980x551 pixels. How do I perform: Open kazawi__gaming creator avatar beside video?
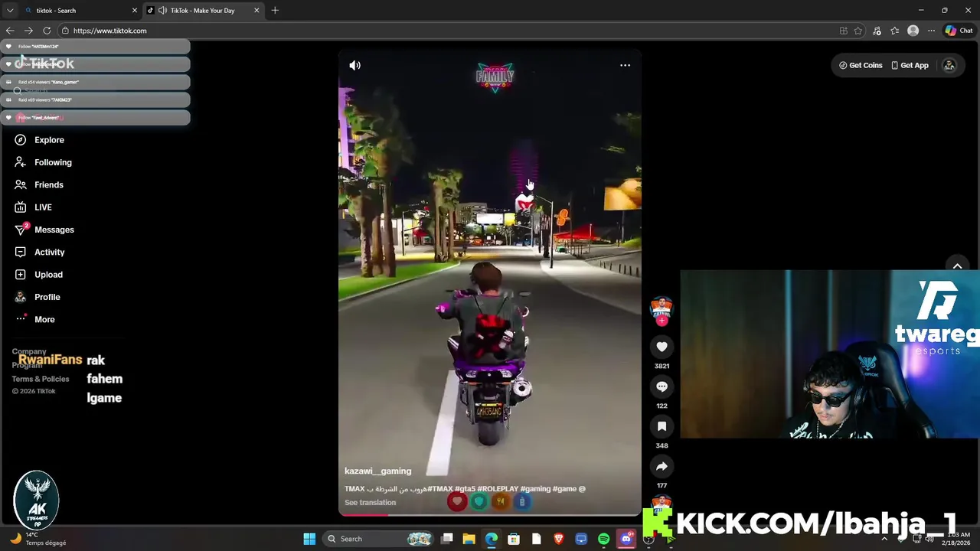661,308
